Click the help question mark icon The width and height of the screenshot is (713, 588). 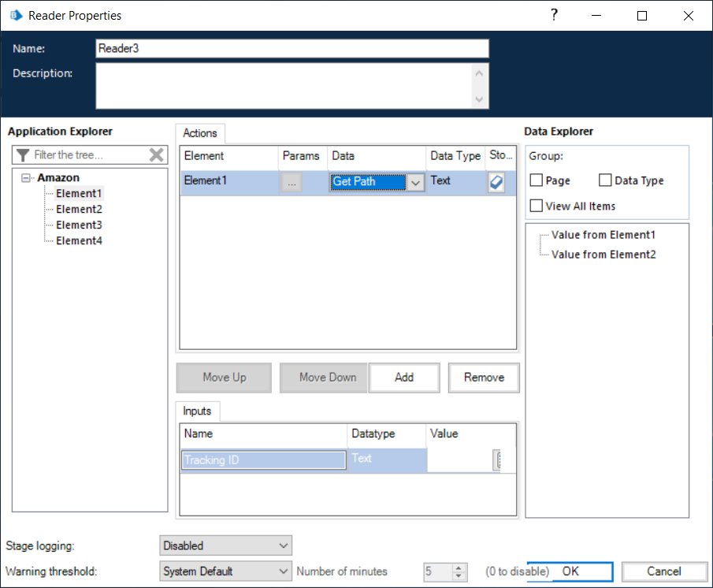pyautogui.click(x=554, y=15)
